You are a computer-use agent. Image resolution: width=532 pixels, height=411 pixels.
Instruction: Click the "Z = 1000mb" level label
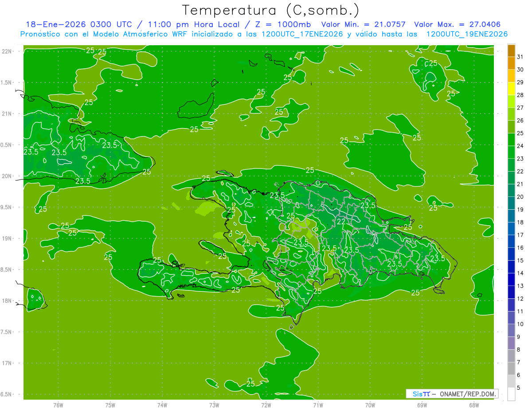pos(281,24)
